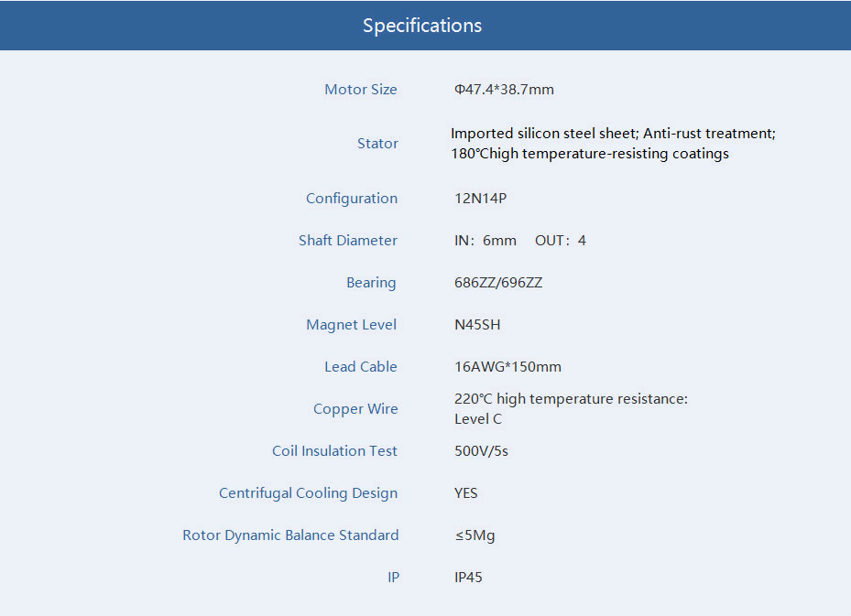This screenshot has width=851, height=616.
Task: Click the N45SH magnet value
Action: tap(477, 325)
